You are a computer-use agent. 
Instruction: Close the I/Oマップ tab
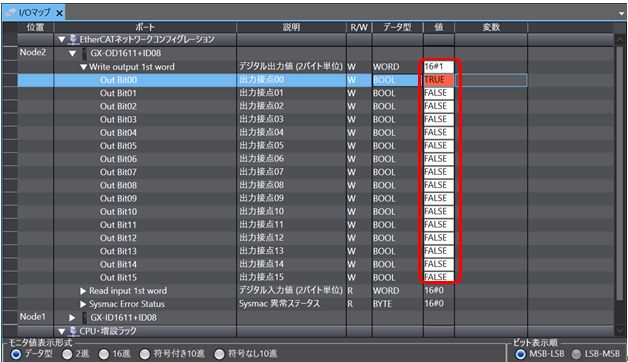(59, 13)
